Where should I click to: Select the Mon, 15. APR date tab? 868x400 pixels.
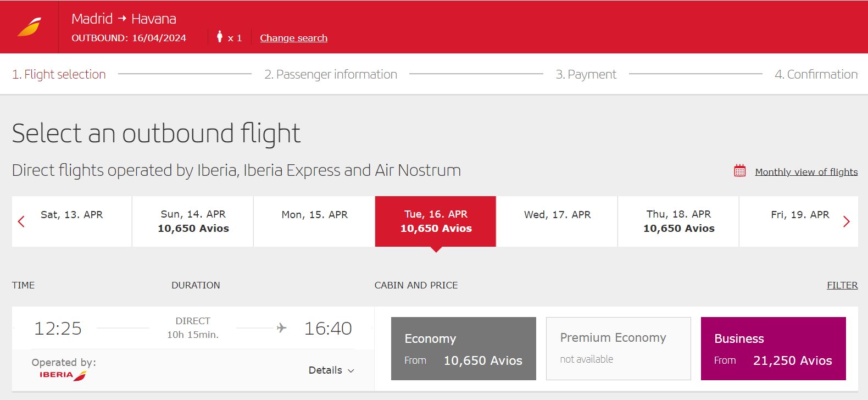click(x=314, y=221)
